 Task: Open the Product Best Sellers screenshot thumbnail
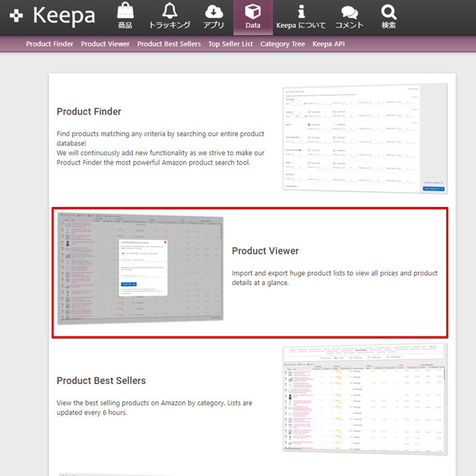tap(364, 398)
